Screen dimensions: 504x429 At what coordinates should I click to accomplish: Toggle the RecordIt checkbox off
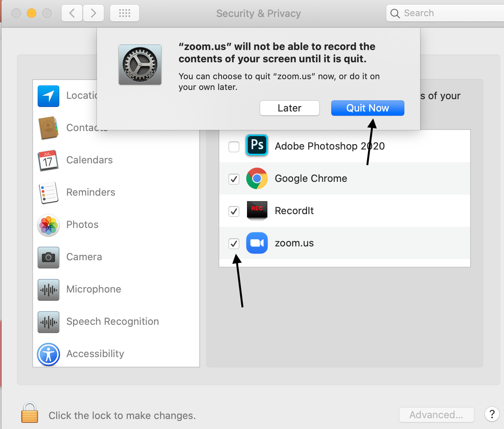tap(234, 211)
